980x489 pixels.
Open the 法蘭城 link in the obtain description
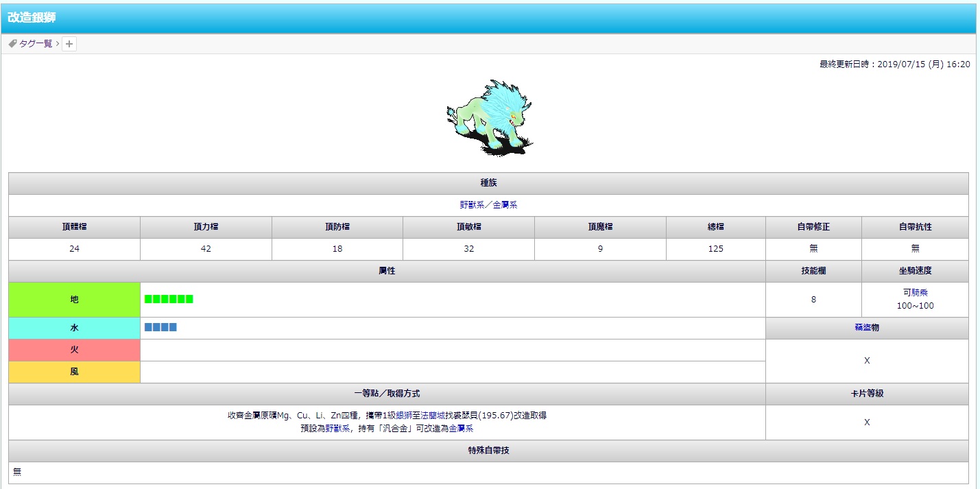click(433, 416)
